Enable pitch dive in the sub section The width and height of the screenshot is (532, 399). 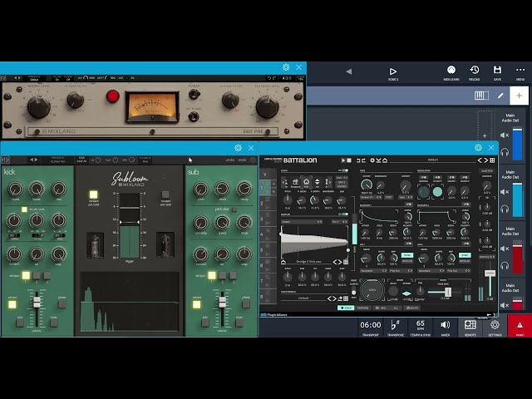[x=234, y=209]
